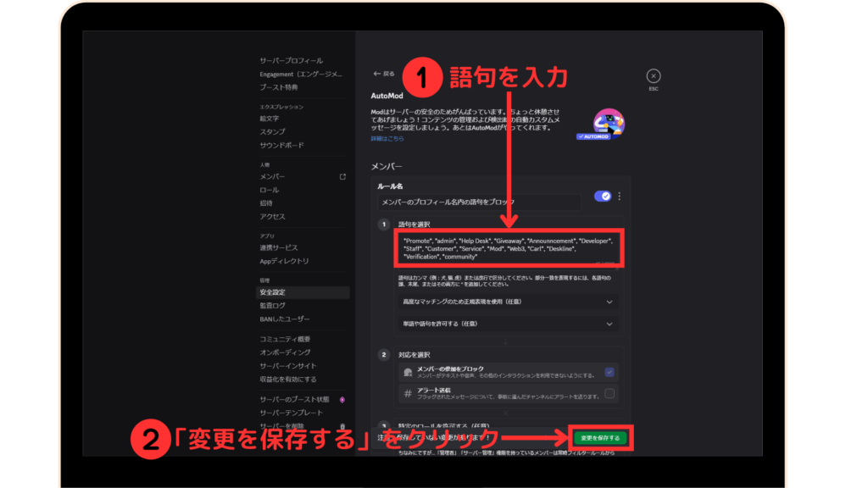Image resolution: width=868 pixels, height=488 pixels.
Task: Open ロール settings
Action: [270, 190]
